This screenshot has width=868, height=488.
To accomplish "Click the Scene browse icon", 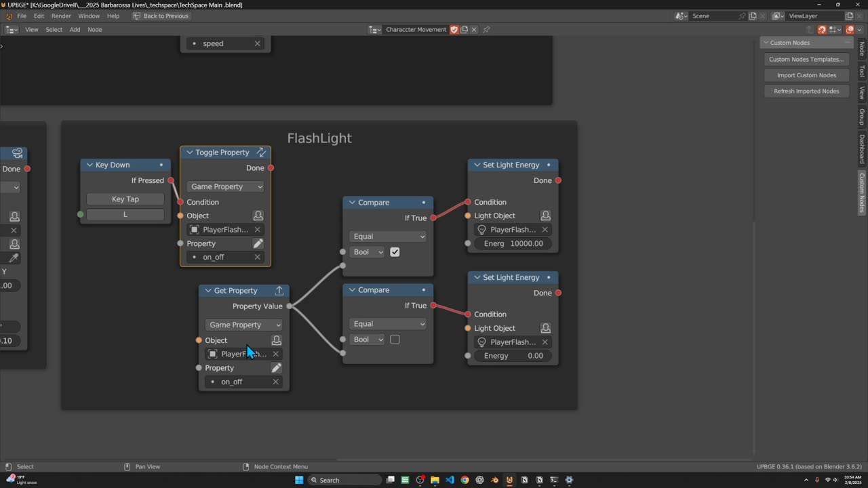I will [x=682, y=16].
